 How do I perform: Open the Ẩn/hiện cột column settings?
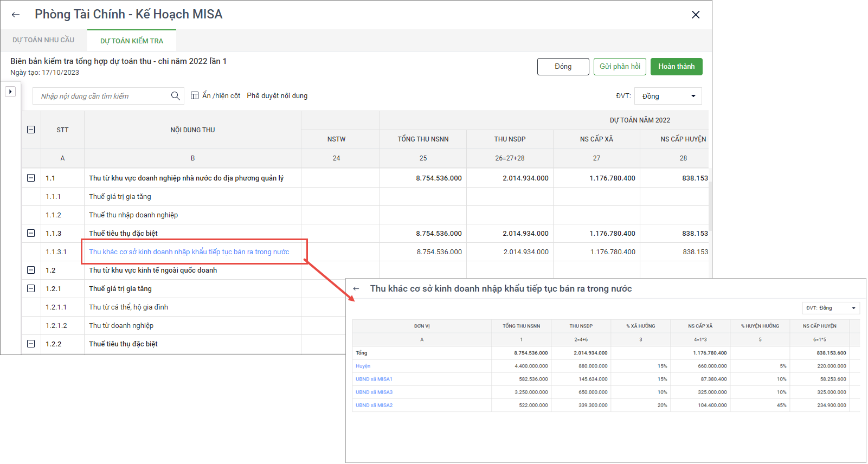pyautogui.click(x=215, y=96)
